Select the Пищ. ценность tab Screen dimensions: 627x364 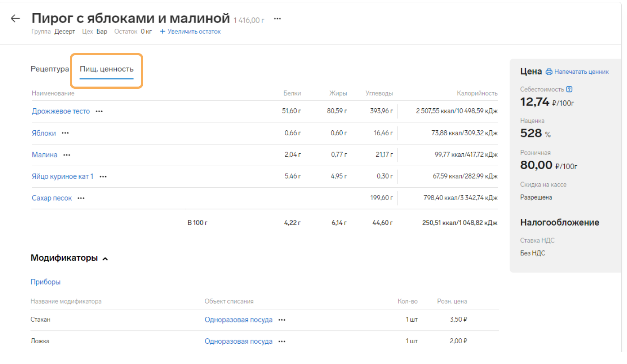[x=107, y=69]
